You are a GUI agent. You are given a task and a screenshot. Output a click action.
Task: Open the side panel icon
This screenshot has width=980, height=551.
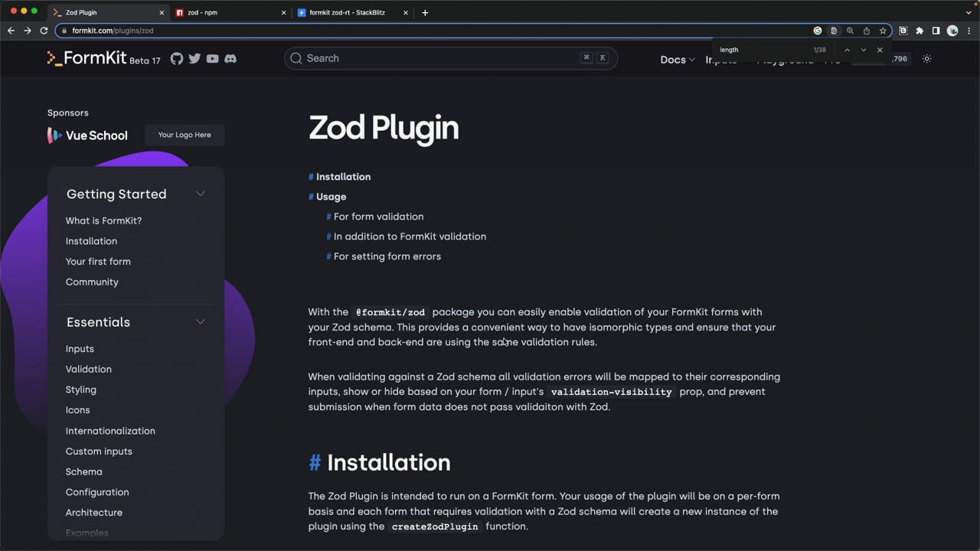click(936, 31)
